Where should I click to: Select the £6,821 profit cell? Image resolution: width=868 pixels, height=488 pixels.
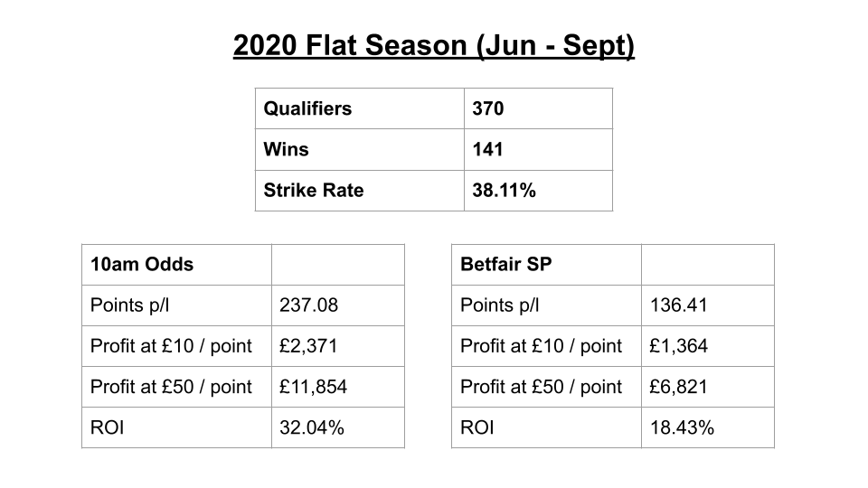click(707, 387)
